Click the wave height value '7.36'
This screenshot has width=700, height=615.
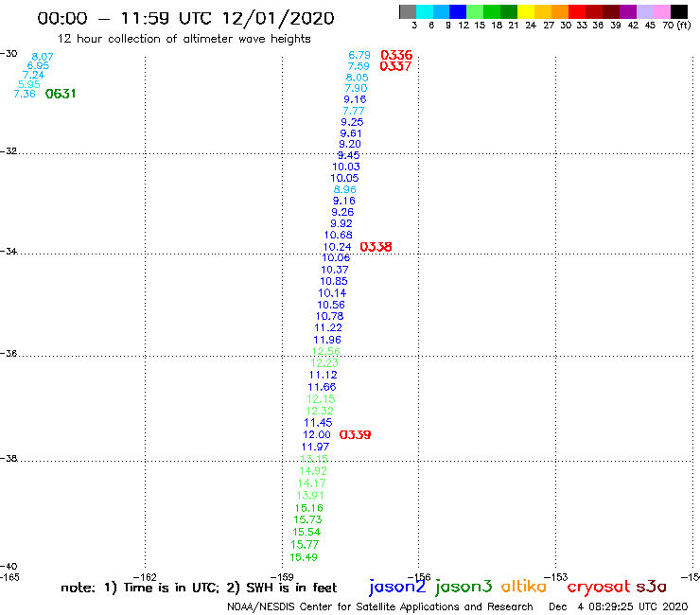tap(25, 94)
